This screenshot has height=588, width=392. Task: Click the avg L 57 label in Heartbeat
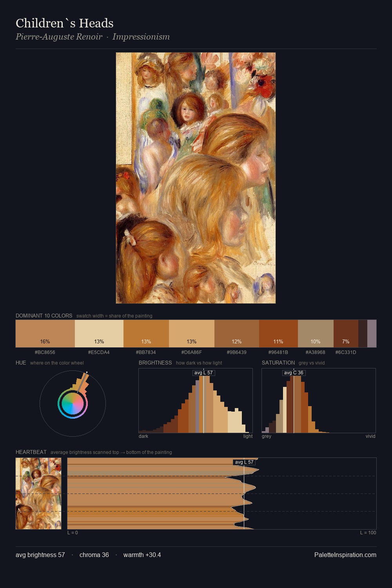[x=244, y=462]
